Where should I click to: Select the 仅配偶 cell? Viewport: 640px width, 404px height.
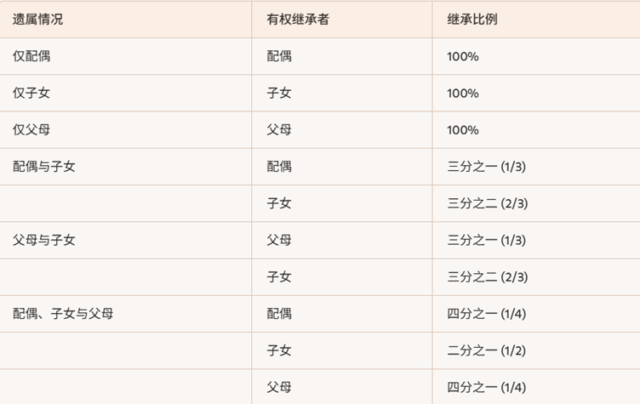point(31,56)
